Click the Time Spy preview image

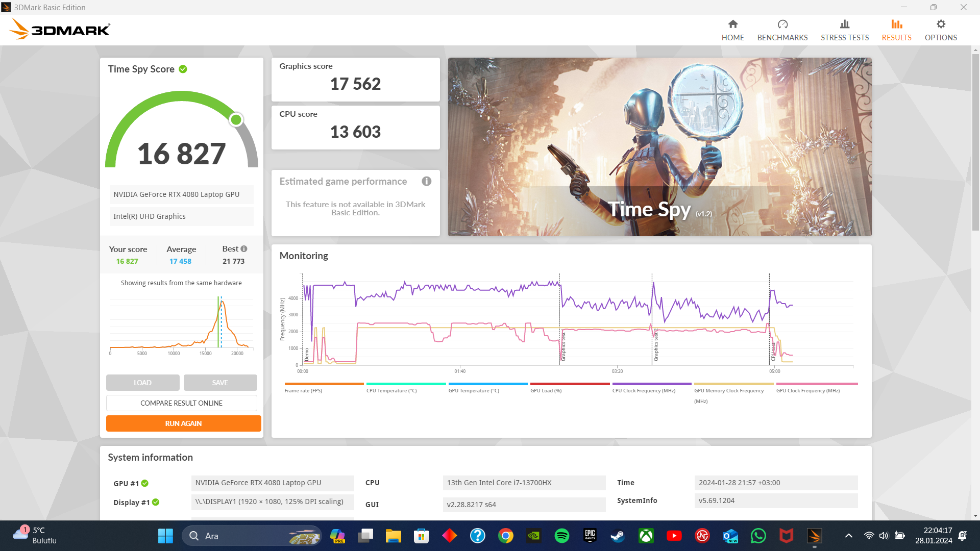pyautogui.click(x=659, y=147)
